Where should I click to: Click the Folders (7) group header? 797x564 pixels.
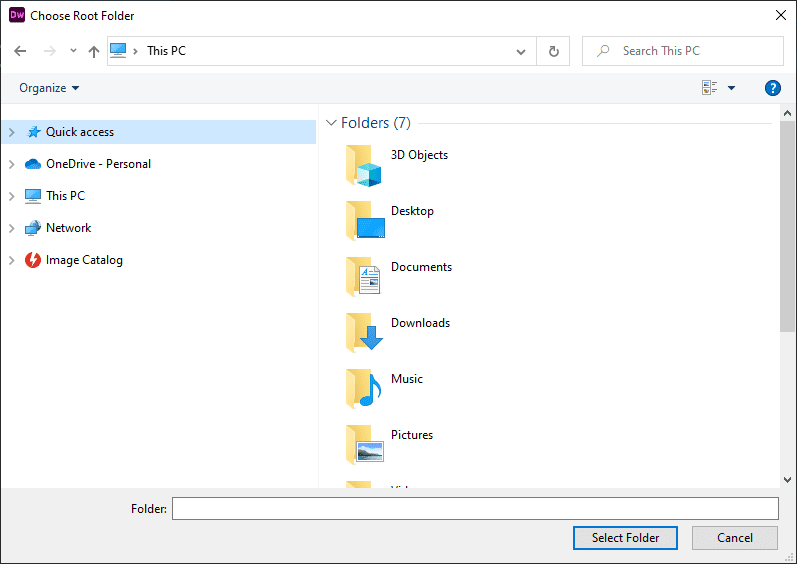coord(376,122)
